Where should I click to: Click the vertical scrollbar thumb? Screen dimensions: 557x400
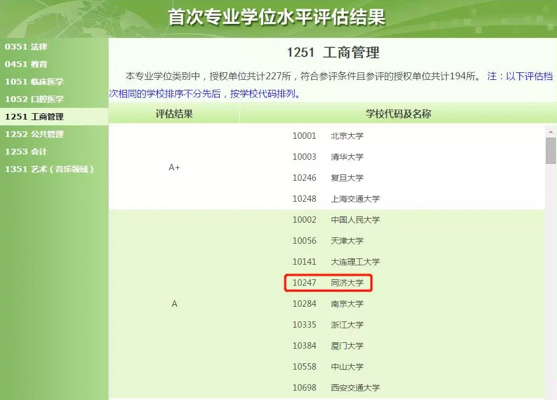551,151
